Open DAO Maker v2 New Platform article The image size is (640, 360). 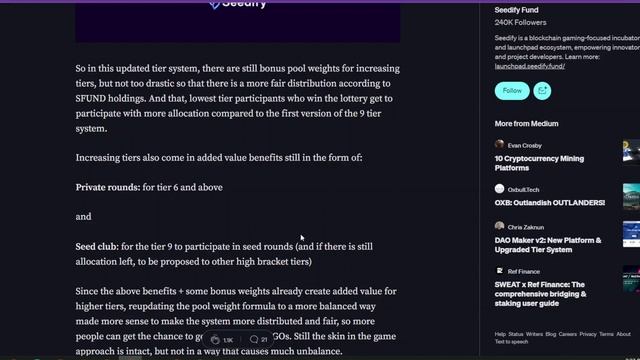click(548, 245)
